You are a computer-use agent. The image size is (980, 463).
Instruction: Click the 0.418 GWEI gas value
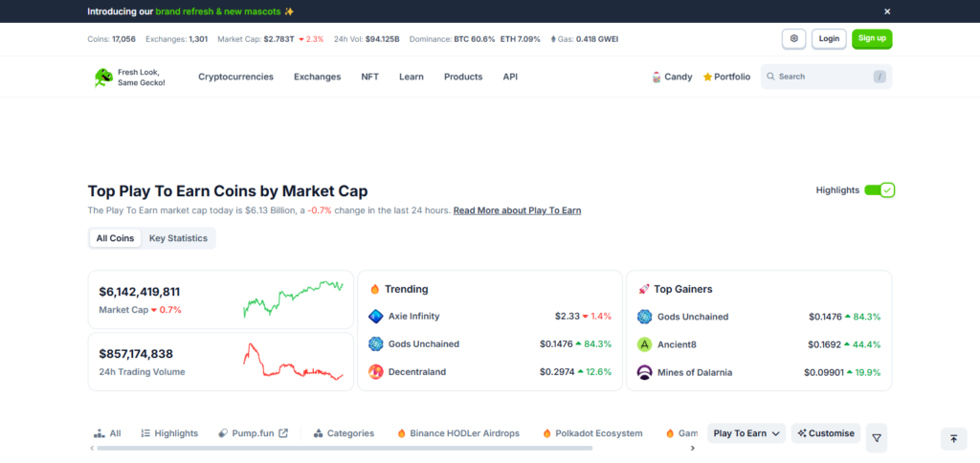click(x=597, y=38)
